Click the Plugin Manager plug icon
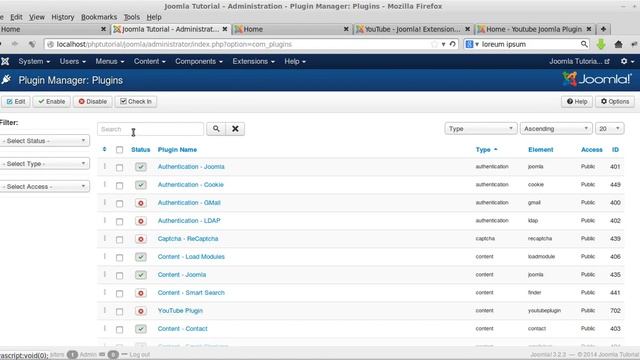 pyautogui.click(x=6, y=80)
